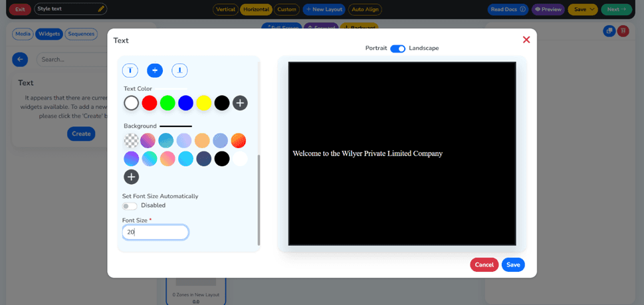Select pink-yellow gradient background swatch
The image size is (644, 305).
pos(167,159)
